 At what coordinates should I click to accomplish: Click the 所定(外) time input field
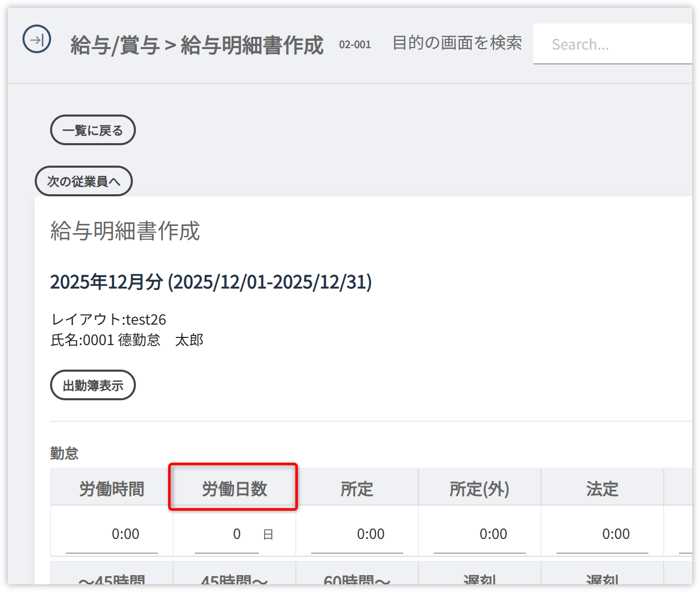click(480, 534)
